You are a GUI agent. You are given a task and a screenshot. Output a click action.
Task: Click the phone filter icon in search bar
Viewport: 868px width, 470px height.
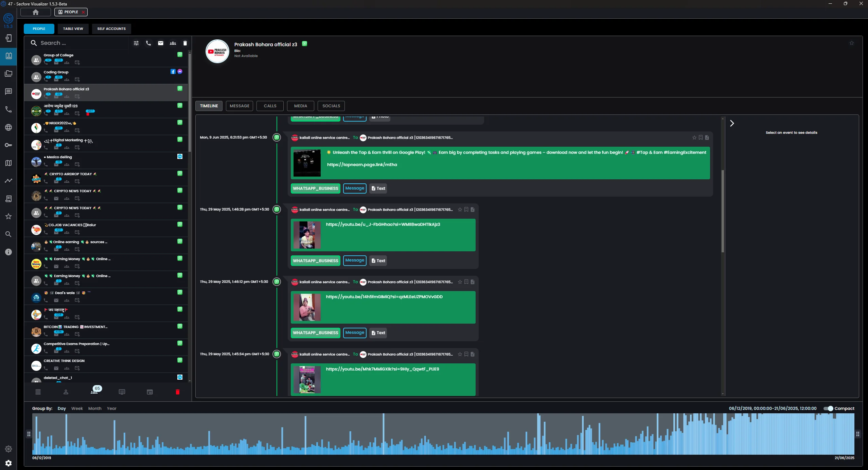pyautogui.click(x=148, y=43)
